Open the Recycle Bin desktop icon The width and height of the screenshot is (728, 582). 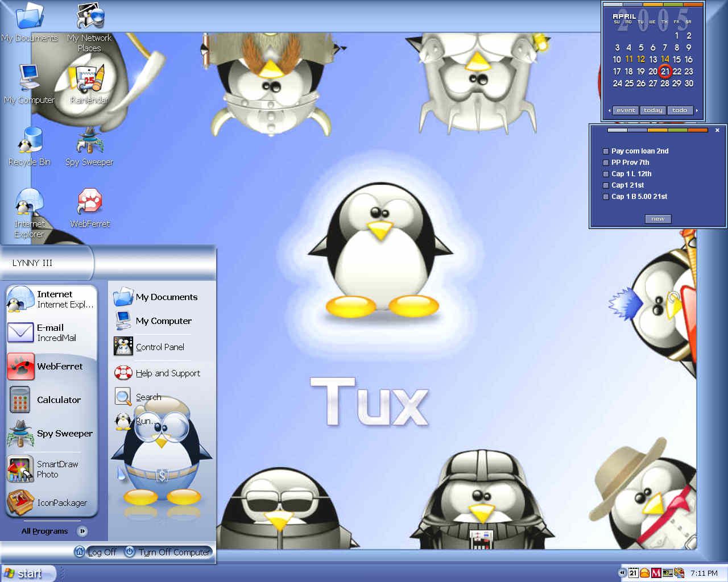click(x=30, y=146)
